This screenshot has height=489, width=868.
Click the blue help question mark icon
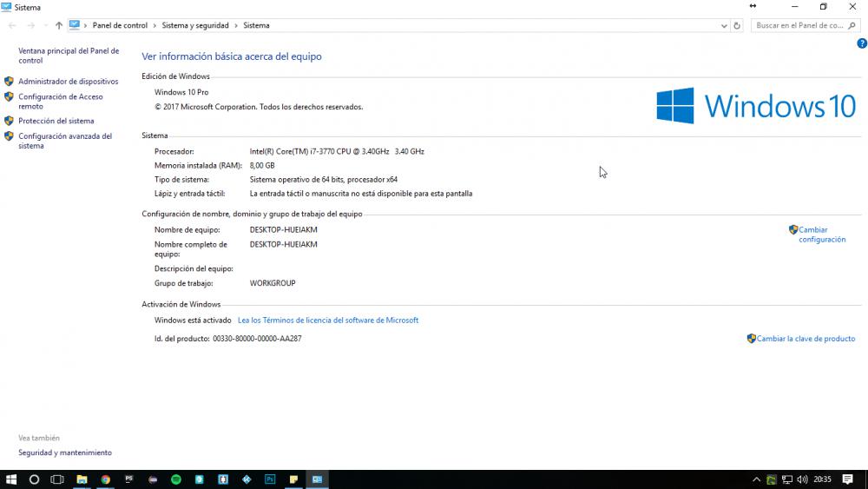pyautogui.click(x=862, y=43)
